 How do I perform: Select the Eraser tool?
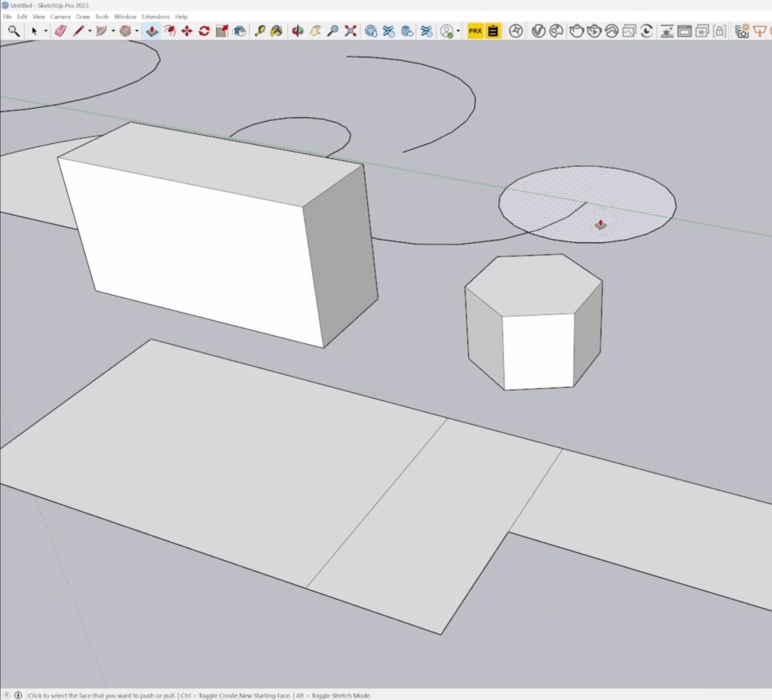(62, 31)
